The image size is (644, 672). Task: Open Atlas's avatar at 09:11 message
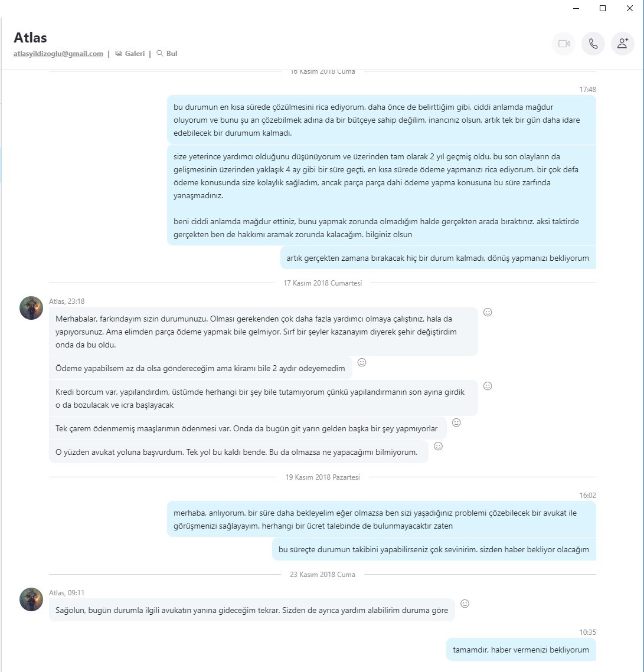click(x=31, y=599)
